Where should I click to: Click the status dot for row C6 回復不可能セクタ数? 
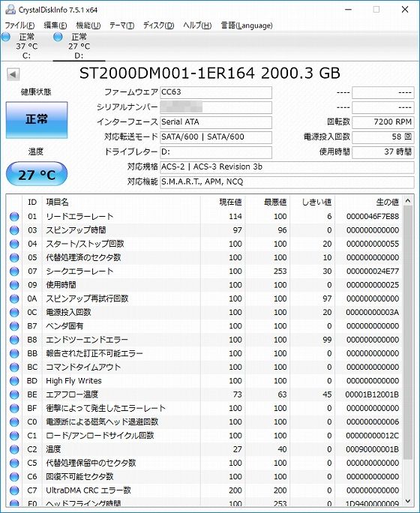[14, 477]
